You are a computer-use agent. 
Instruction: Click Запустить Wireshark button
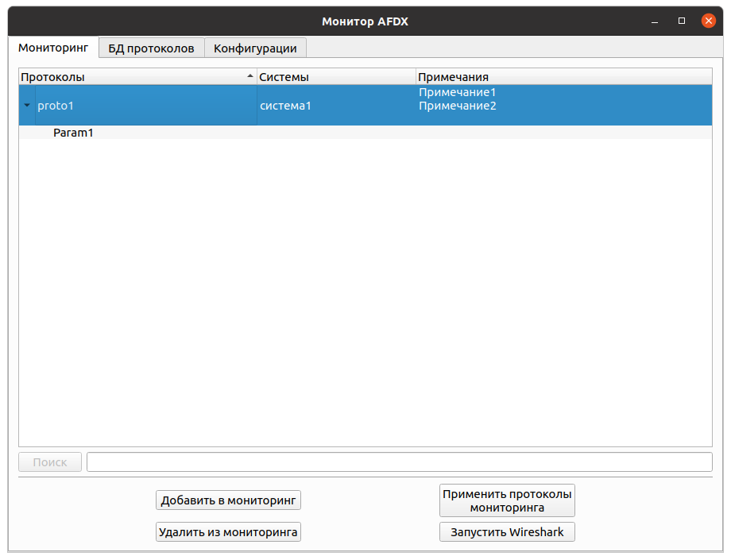point(507,532)
